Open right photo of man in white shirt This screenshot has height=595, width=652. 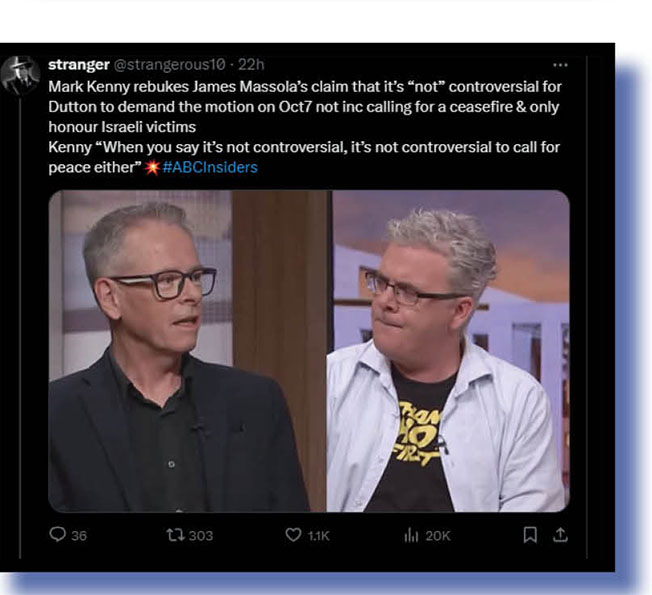click(451, 351)
